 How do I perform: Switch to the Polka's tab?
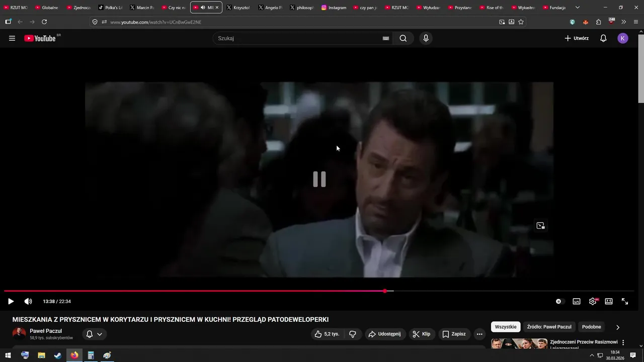pyautogui.click(x=111, y=8)
